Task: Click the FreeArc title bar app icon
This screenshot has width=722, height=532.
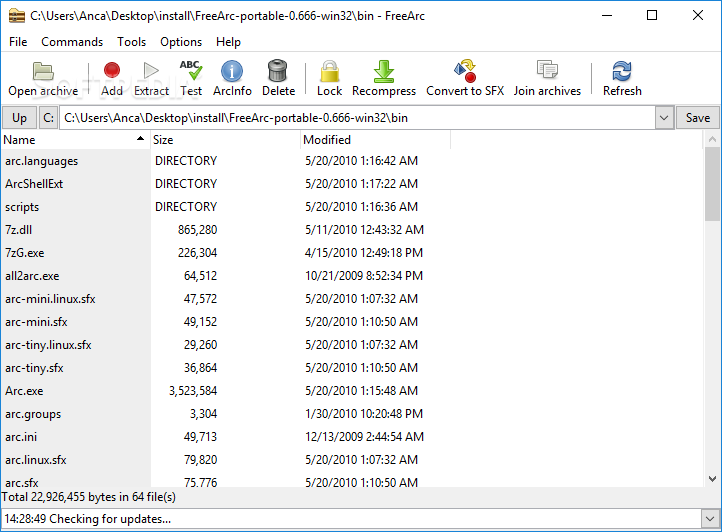Action: point(17,16)
